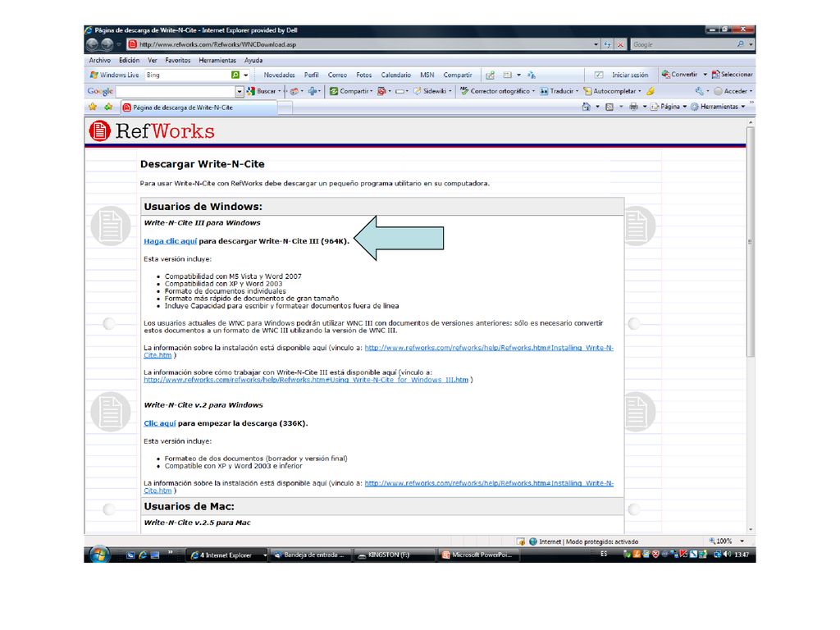Click green Compartir button in Google toolbar
The image size is (840, 630).
[x=351, y=91]
